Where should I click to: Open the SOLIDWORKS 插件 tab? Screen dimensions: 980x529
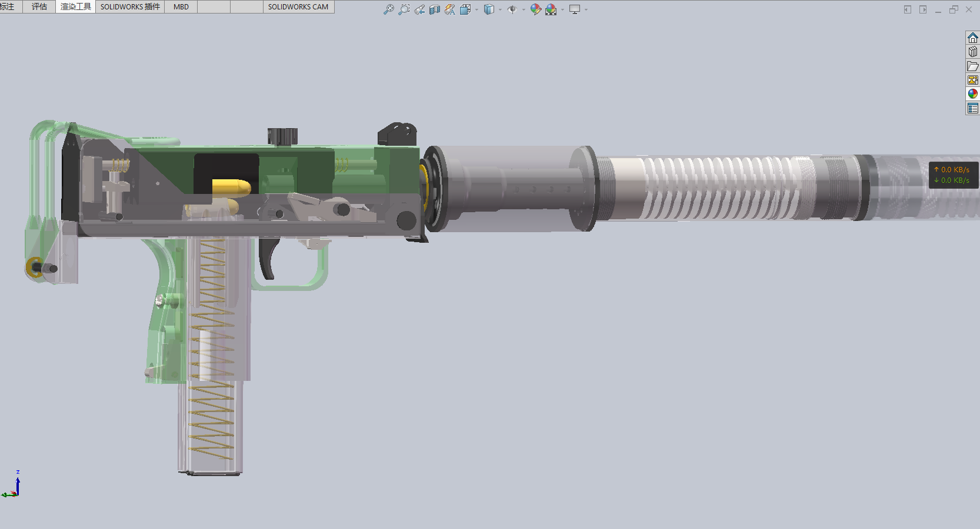[x=130, y=6]
